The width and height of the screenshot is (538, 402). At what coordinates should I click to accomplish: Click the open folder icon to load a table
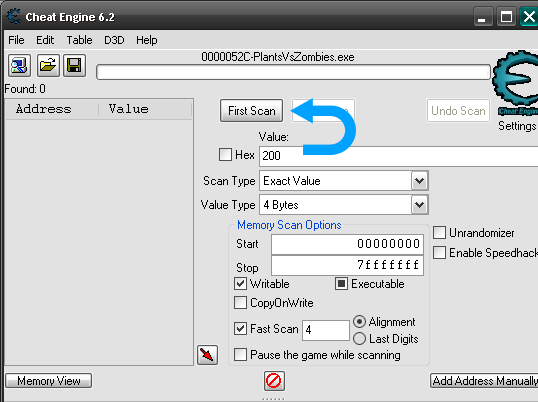48,65
